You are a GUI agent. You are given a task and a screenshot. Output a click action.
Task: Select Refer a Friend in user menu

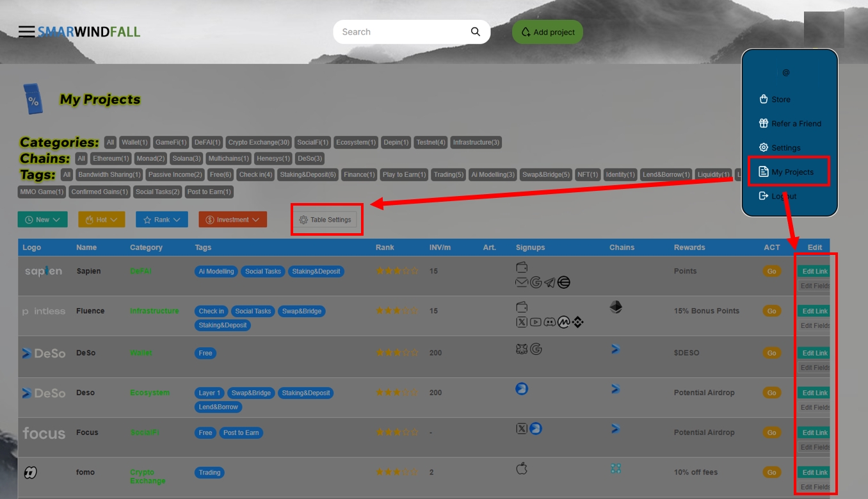pos(790,124)
